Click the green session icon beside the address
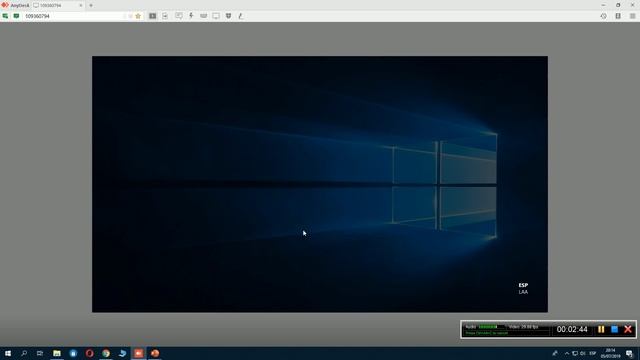The image size is (640, 360). tap(16, 16)
